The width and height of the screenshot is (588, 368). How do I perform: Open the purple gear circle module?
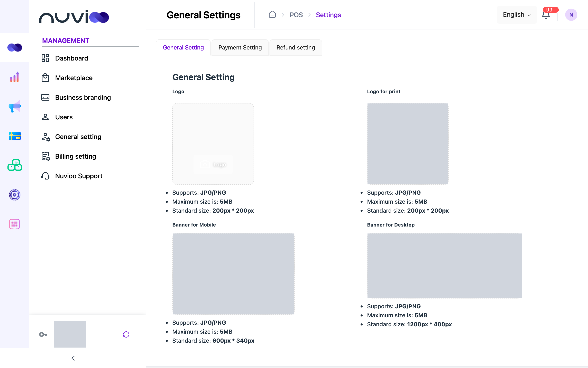[14, 195]
